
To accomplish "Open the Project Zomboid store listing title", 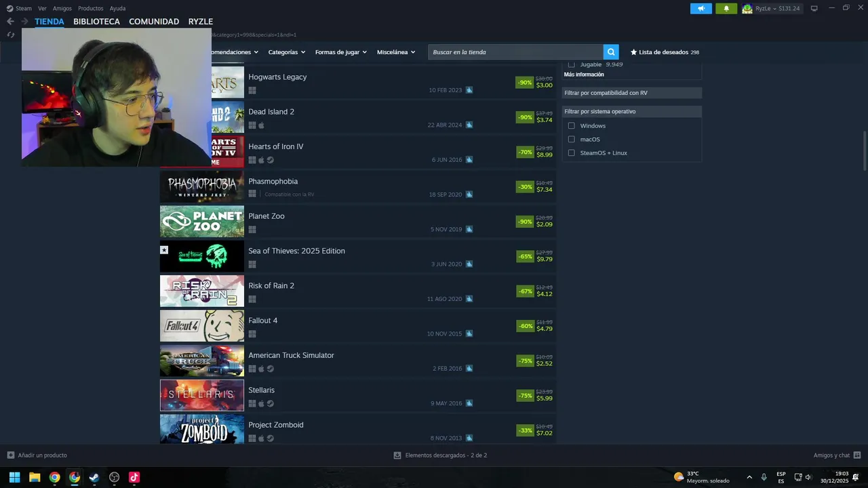I will pyautogui.click(x=276, y=425).
